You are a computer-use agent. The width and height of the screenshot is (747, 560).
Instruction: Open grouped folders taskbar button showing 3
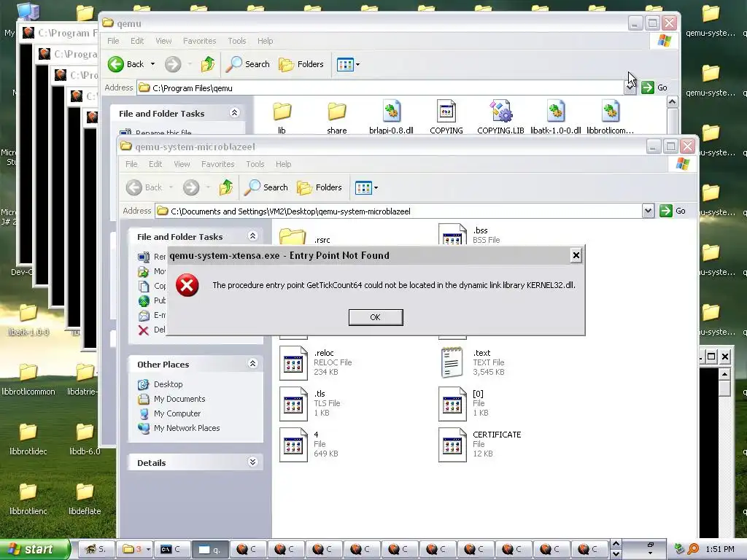click(136, 550)
